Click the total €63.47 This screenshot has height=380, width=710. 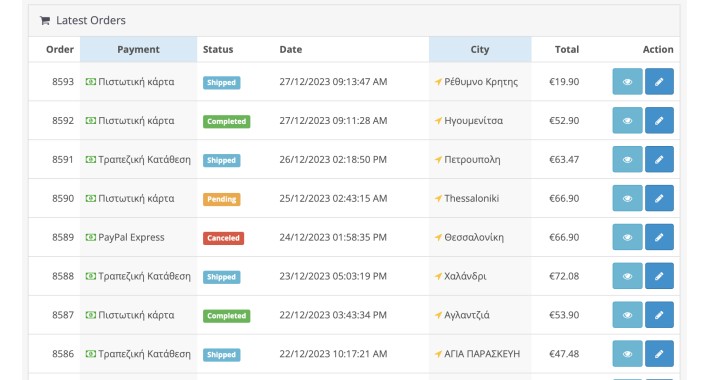564,159
